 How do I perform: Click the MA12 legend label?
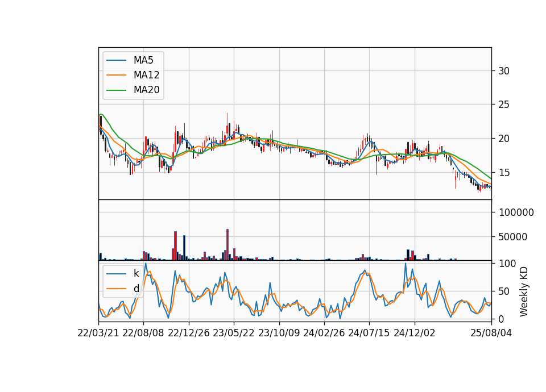146,75
